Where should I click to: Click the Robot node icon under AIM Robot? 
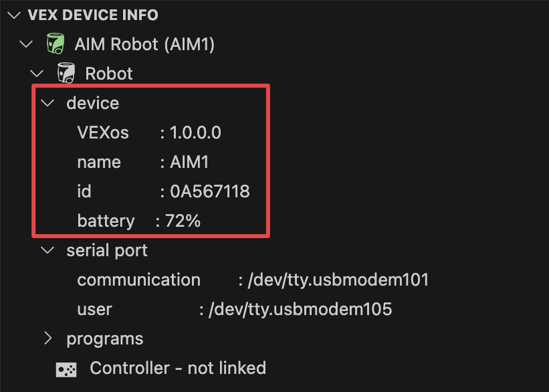click(x=66, y=73)
